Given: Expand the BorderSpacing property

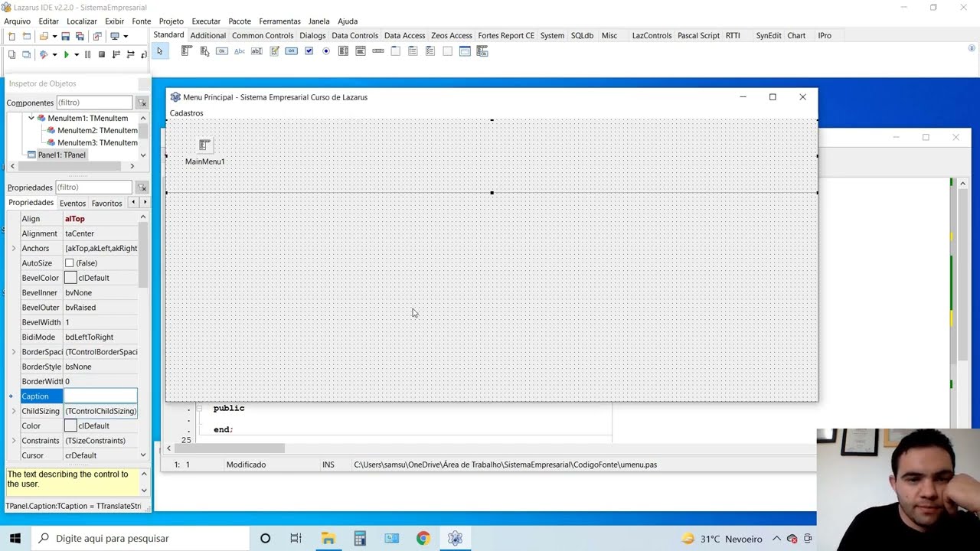Looking at the screenshot, I should tap(13, 352).
